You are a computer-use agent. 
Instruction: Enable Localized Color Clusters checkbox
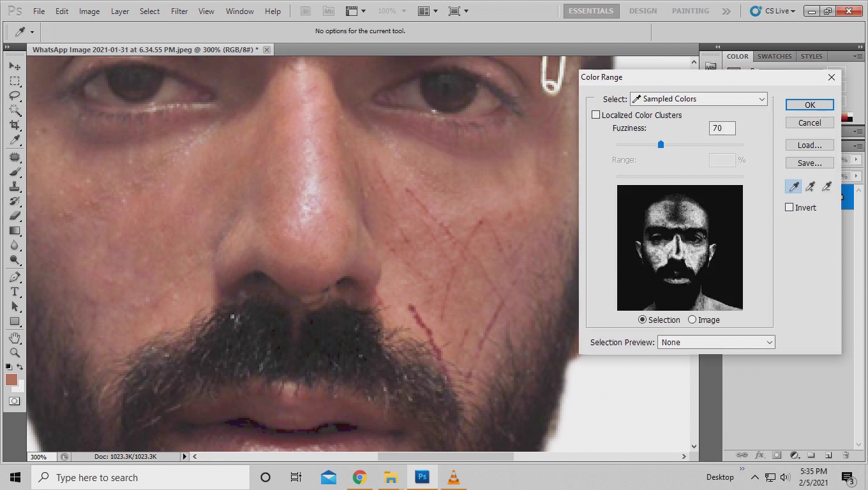click(x=595, y=115)
